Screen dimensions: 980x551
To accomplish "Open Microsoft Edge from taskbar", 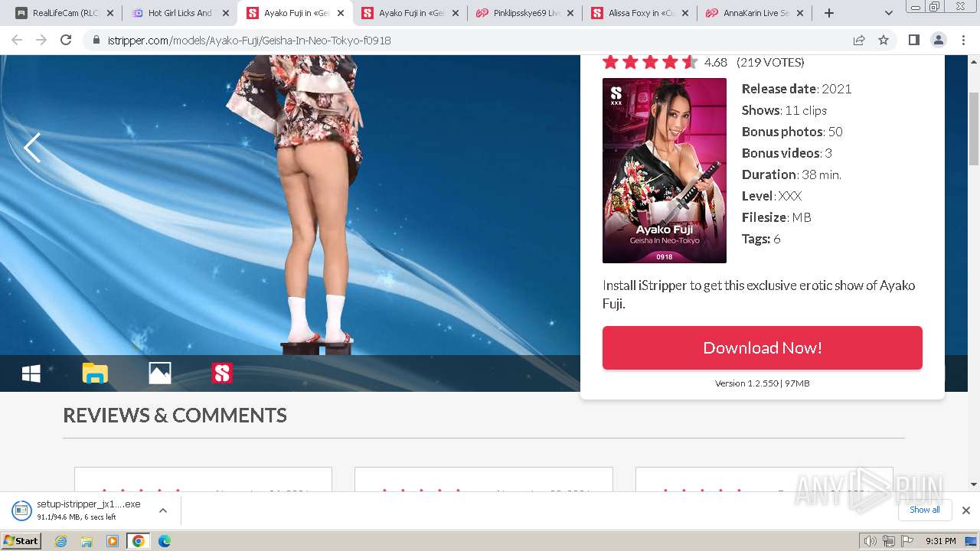I will pos(164,541).
